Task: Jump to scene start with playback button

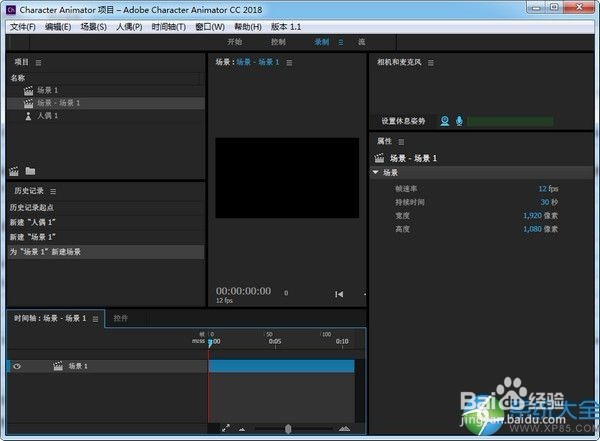Action: tap(339, 294)
